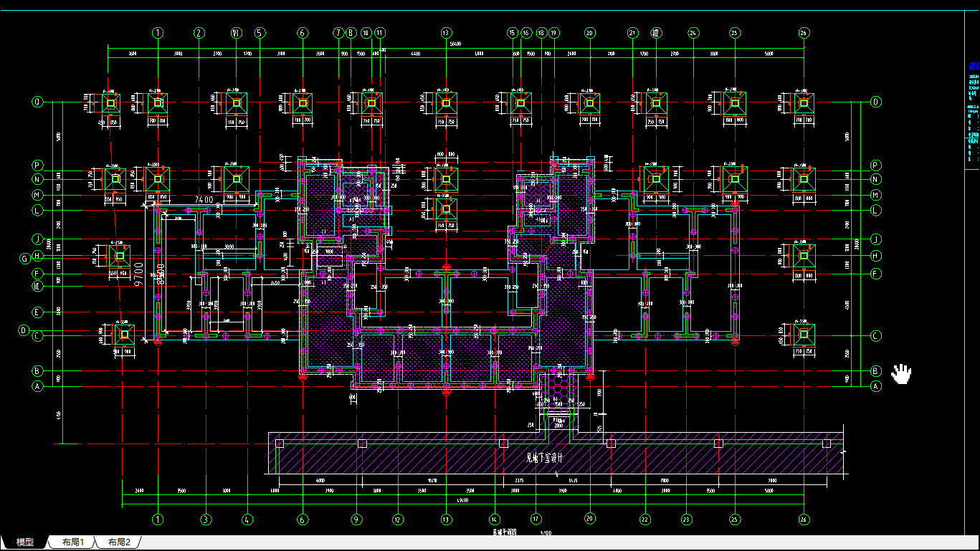The image size is (980, 551).
Task: Open the 布局2 layout tab
Action: coord(119,542)
